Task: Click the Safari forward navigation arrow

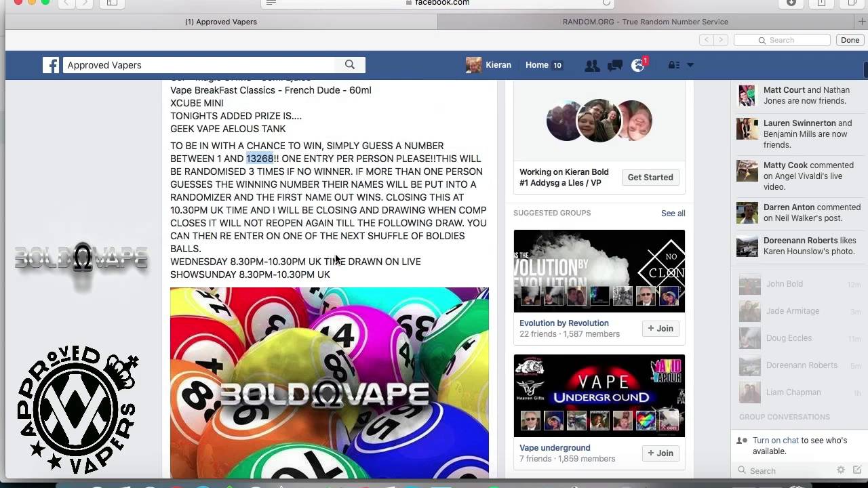Action: tap(85, 3)
